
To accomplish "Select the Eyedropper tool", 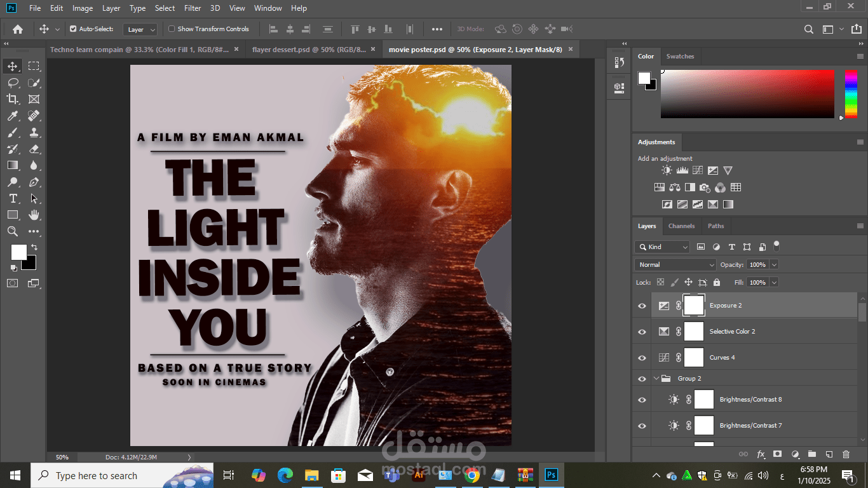I will point(13,116).
